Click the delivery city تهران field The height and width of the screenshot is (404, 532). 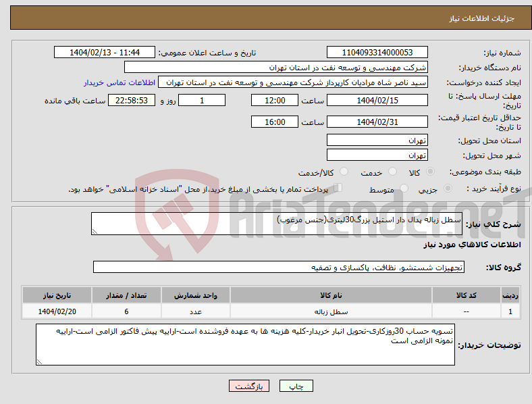(x=377, y=155)
